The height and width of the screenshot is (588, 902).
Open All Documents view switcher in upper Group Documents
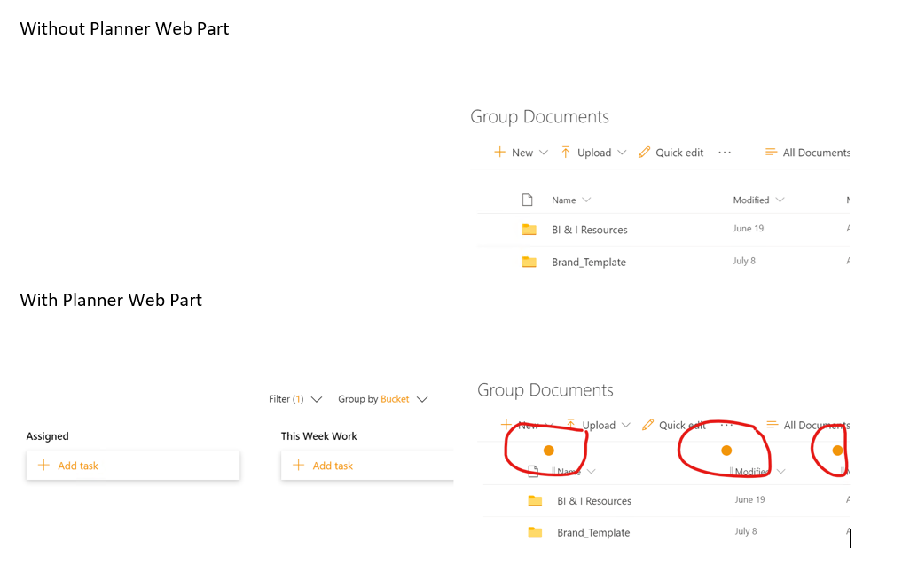coord(816,153)
